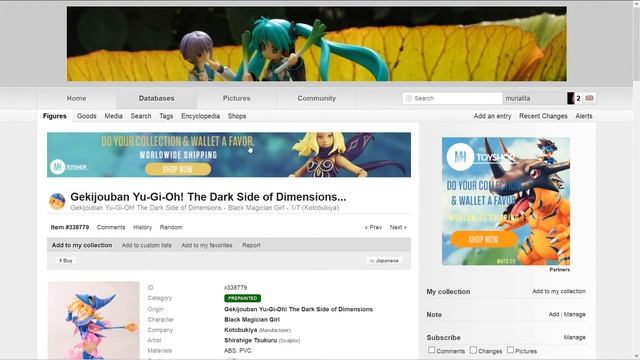The image size is (640, 360).
Task: Click the Add link in the Note section
Action: click(554, 314)
